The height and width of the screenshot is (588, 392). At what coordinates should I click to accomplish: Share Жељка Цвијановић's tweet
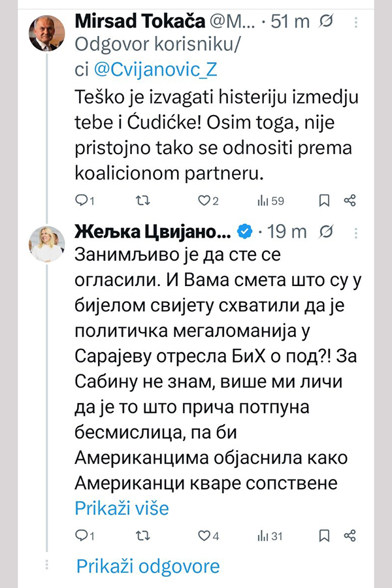(350, 536)
